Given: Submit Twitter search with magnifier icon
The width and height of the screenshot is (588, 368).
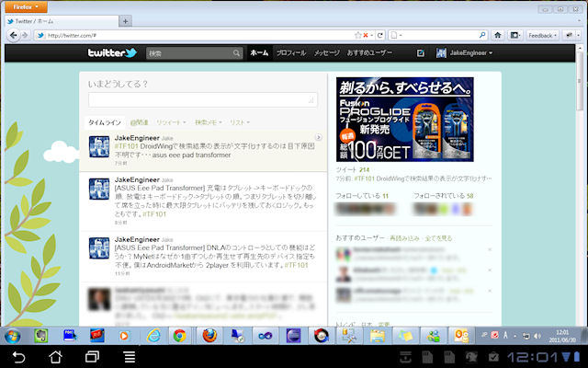Looking at the screenshot, I should (237, 53).
